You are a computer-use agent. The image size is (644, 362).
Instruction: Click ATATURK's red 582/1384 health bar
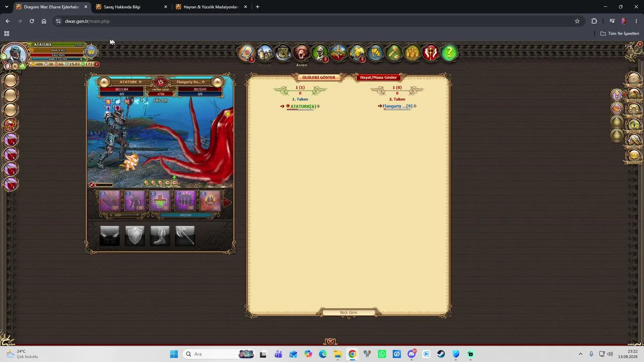pyautogui.click(x=122, y=89)
